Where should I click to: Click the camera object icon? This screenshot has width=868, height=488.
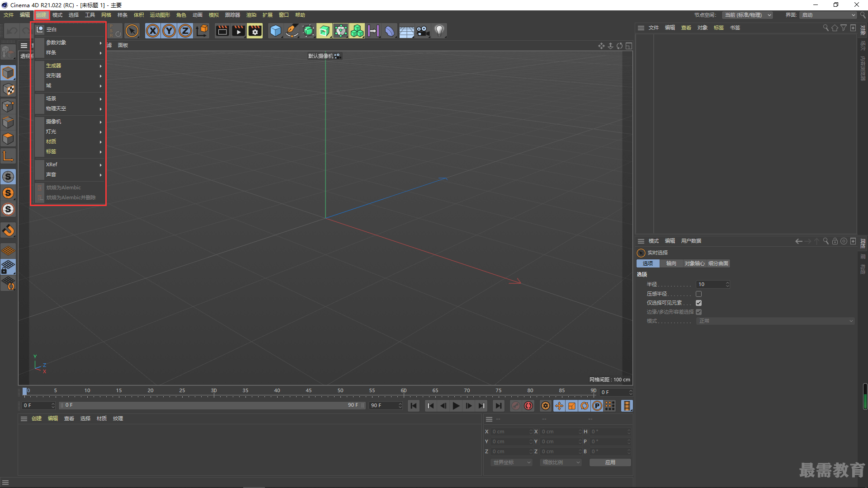pyautogui.click(x=423, y=31)
